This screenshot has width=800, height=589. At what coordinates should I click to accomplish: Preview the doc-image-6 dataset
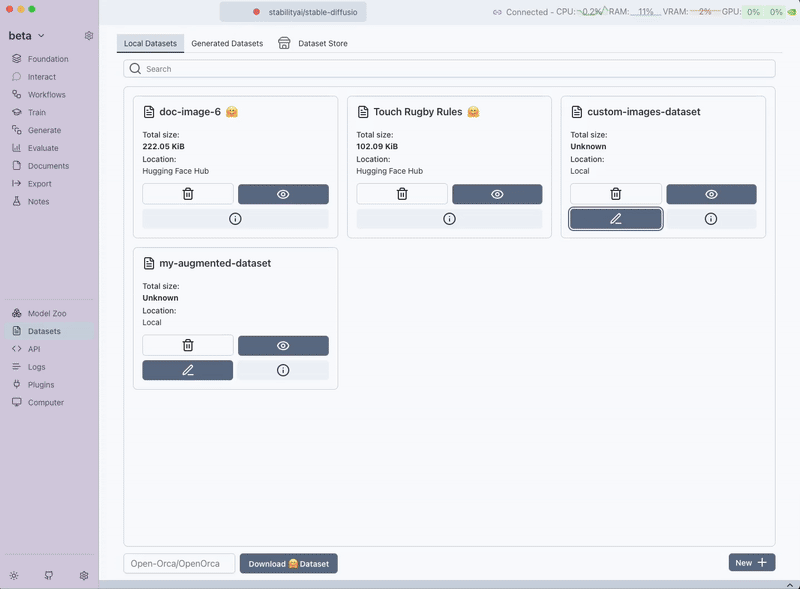pos(283,194)
